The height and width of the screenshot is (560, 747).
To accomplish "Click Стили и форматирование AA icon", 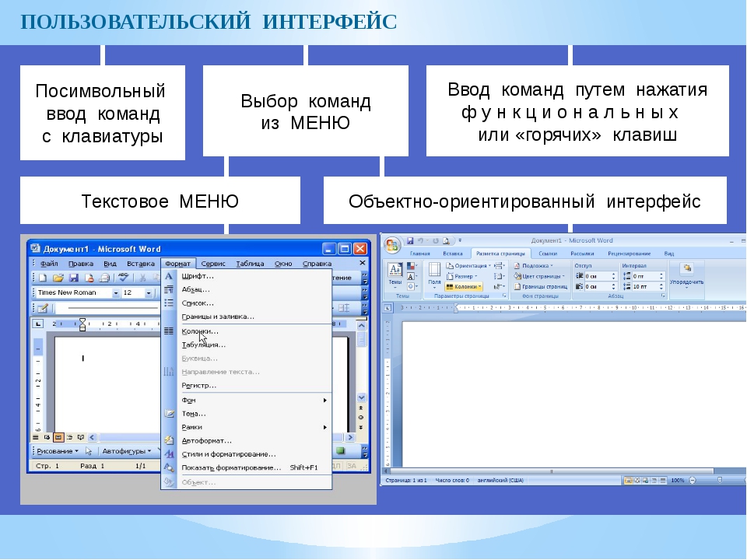I will pos(169,454).
